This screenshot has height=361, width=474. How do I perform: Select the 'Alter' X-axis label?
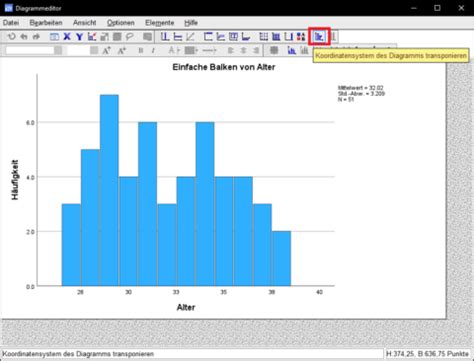pyautogui.click(x=186, y=307)
